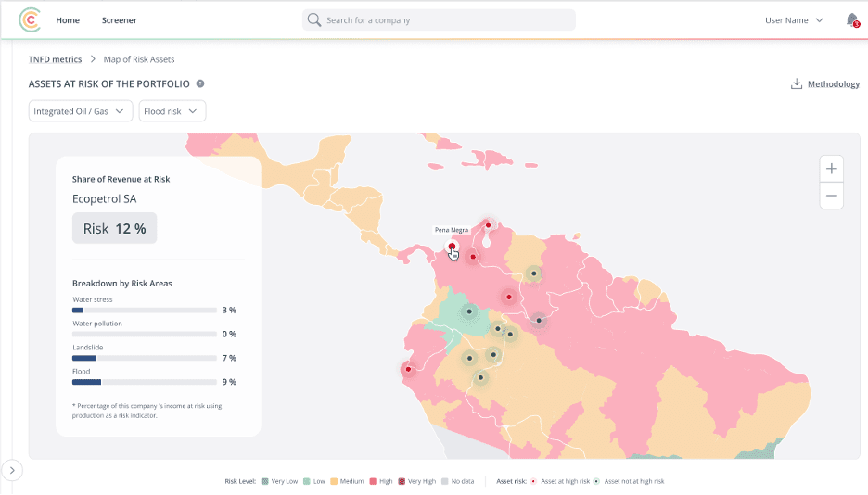Click the help question mark icon
Screen dimensions: 868x495
coord(200,84)
